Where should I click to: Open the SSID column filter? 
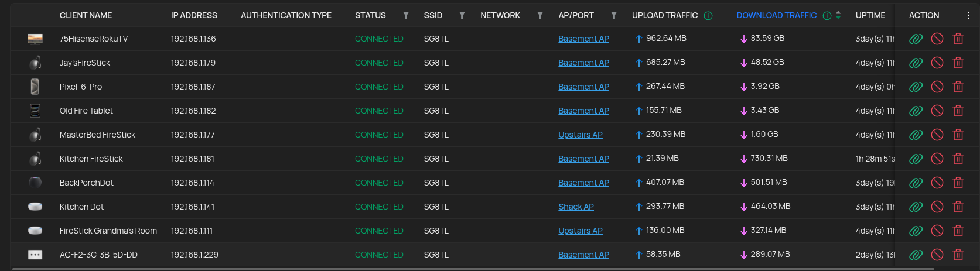[x=462, y=16]
